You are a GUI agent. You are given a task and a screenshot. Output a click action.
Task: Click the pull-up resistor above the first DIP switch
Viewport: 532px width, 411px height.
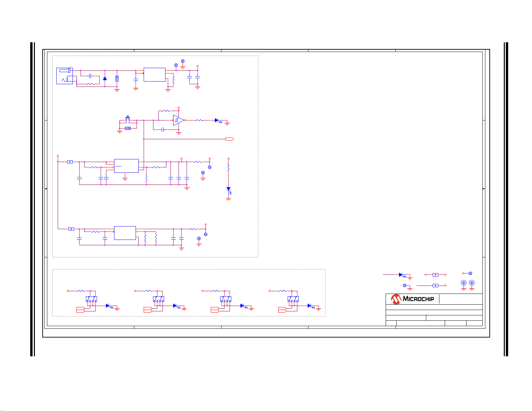(x=81, y=291)
